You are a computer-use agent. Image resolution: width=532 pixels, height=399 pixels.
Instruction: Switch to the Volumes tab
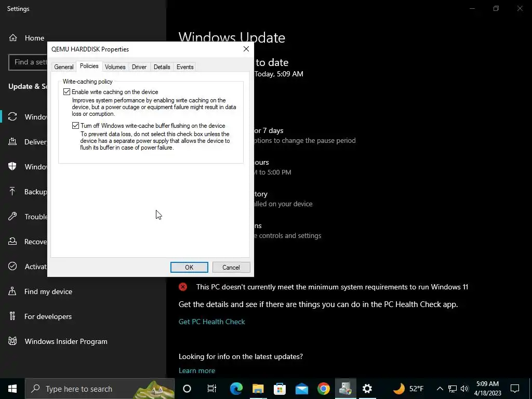coord(115,67)
